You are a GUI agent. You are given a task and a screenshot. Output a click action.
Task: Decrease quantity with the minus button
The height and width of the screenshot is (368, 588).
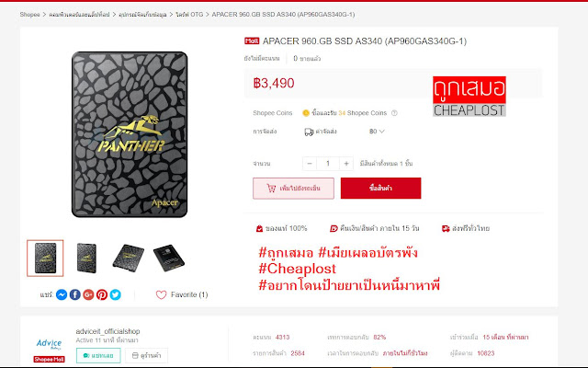pyautogui.click(x=310, y=164)
